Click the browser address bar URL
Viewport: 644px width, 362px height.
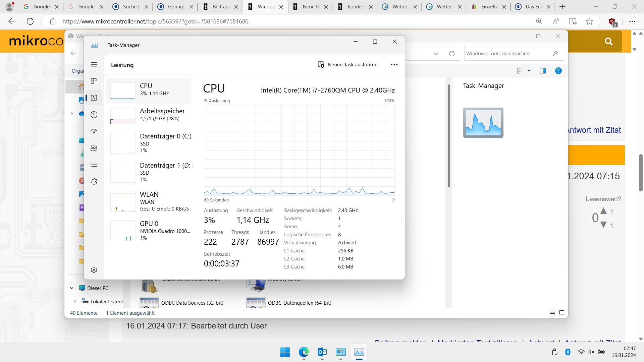[x=155, y=21]
